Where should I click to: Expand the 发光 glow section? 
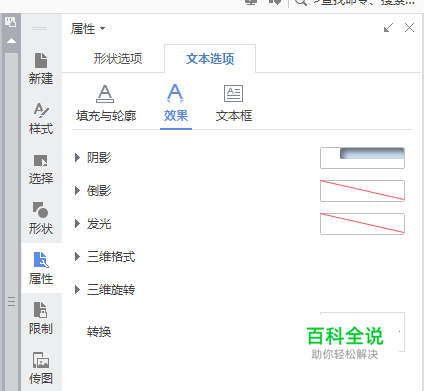click(77, 224)
